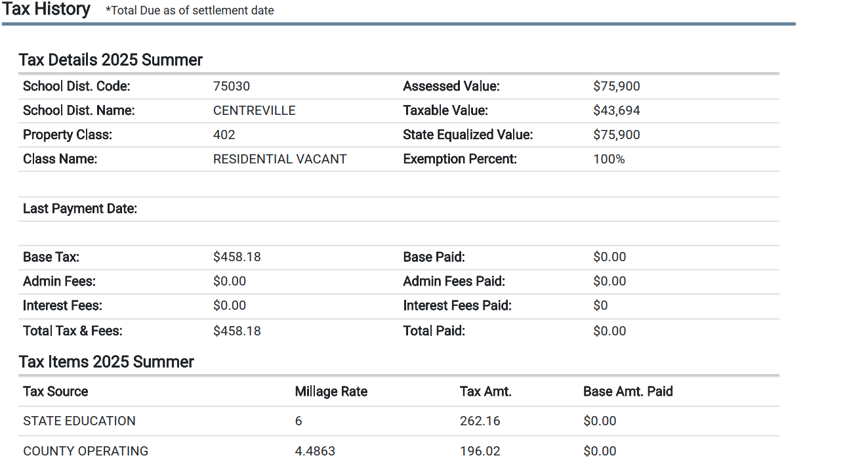Click the Tax Items 2025 Summer heading
The height and width of the screenshot is (464, 868).
(x=106, y=362)
